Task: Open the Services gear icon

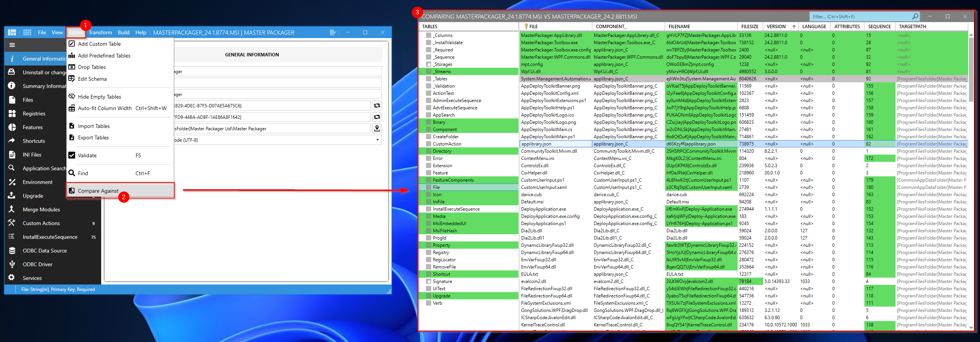Action: click(x=12, y=278)
